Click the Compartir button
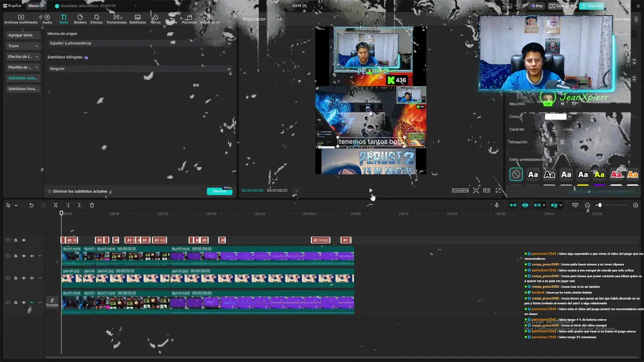The width and height of the screenshot is (644, 362). [562, 6]
